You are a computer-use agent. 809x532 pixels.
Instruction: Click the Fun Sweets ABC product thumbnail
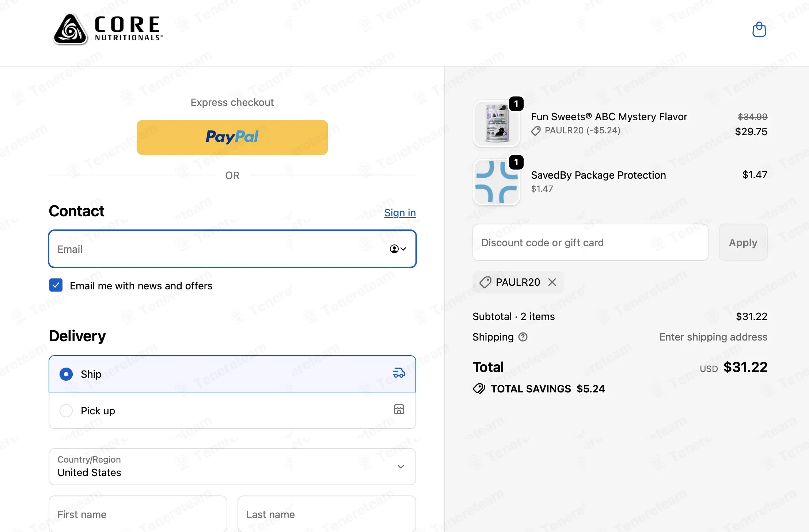click(497, 123)
